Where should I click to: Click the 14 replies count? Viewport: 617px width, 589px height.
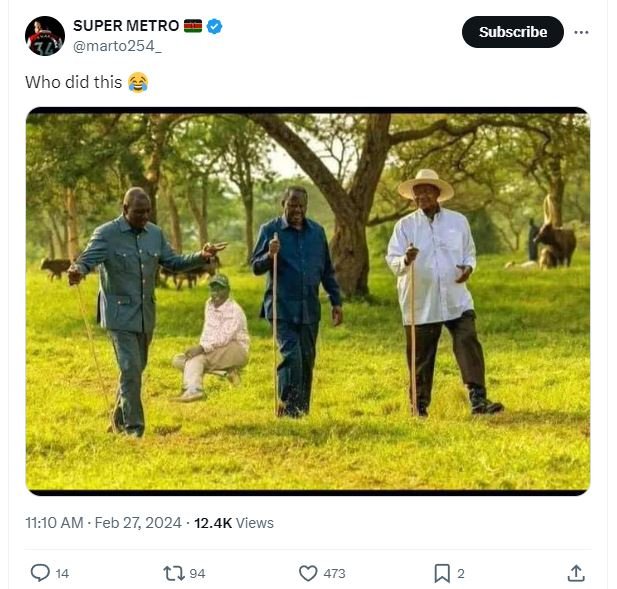pos(62,573)
